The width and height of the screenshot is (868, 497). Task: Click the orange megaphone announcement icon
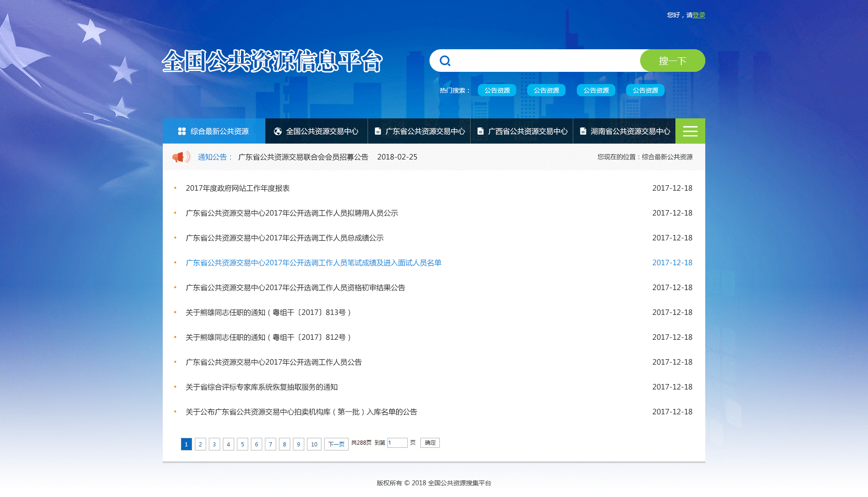[180, 157]
